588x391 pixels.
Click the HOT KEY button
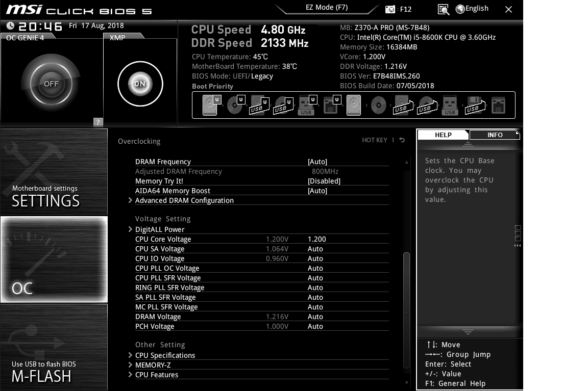point(374,140)
